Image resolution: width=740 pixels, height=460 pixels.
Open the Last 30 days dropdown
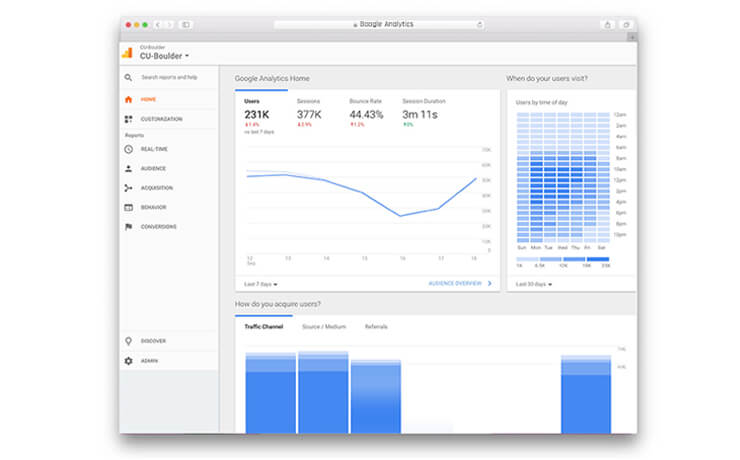pos(534,284)
